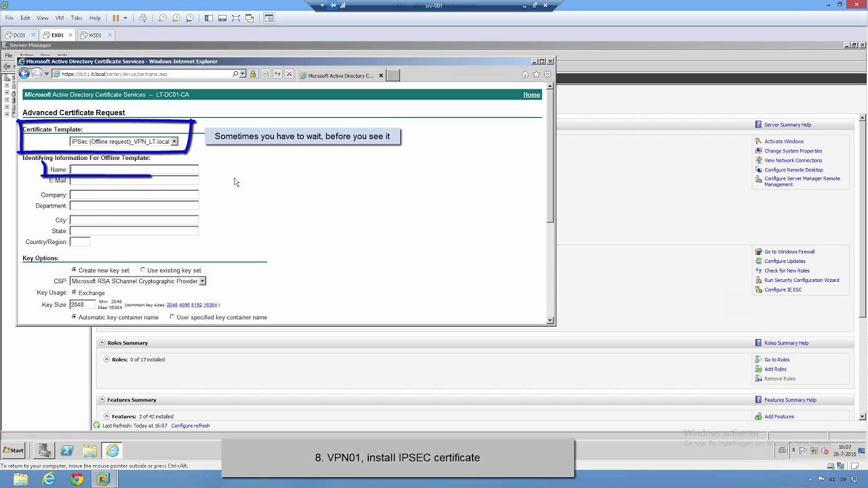868x488 pixels.
Task: Toggle the thumbnail bar view icon
Action: tap(222, 18)
